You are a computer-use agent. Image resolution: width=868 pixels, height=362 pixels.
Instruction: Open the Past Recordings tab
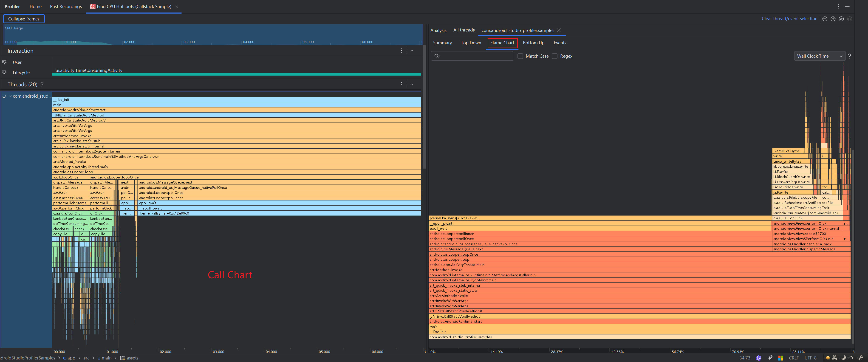tap(66, 6)
